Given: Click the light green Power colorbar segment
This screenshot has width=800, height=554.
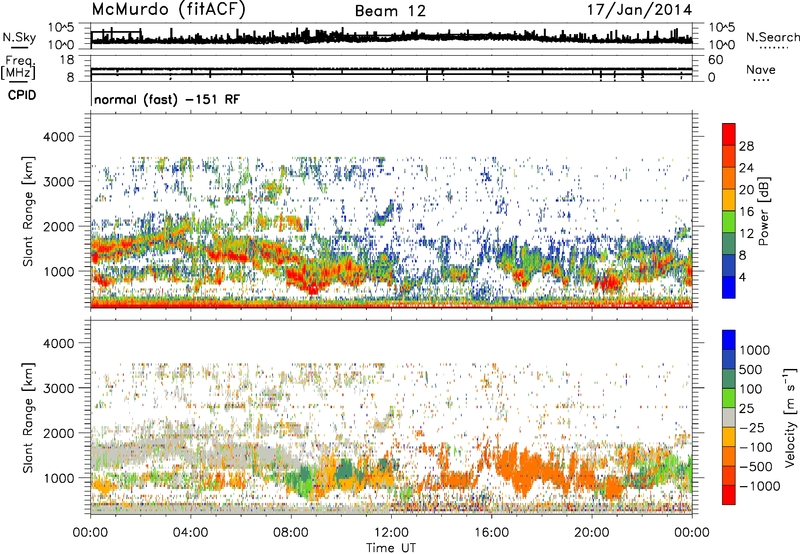Looking at the screenshot, I should (729, 221).
